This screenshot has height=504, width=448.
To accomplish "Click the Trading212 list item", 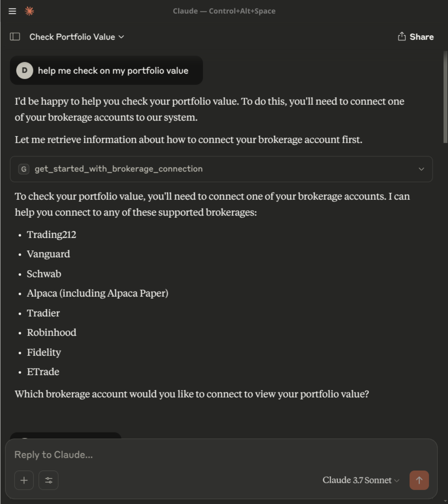I will coord(52,235).
